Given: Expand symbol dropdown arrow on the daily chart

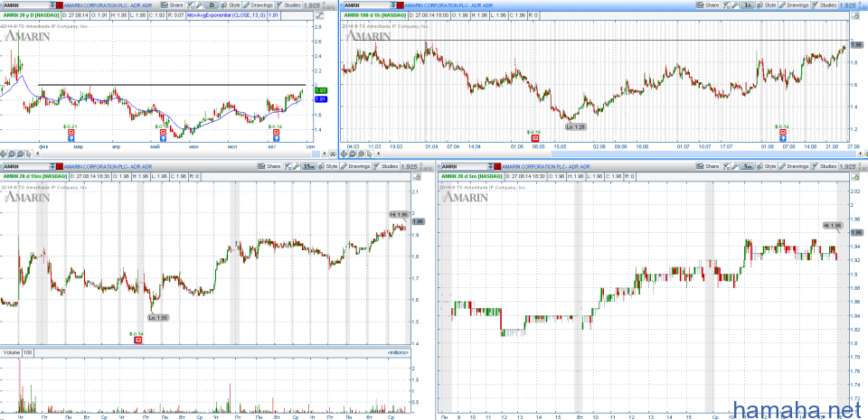Looking at the screenshot, I should (x=52, y=5).
